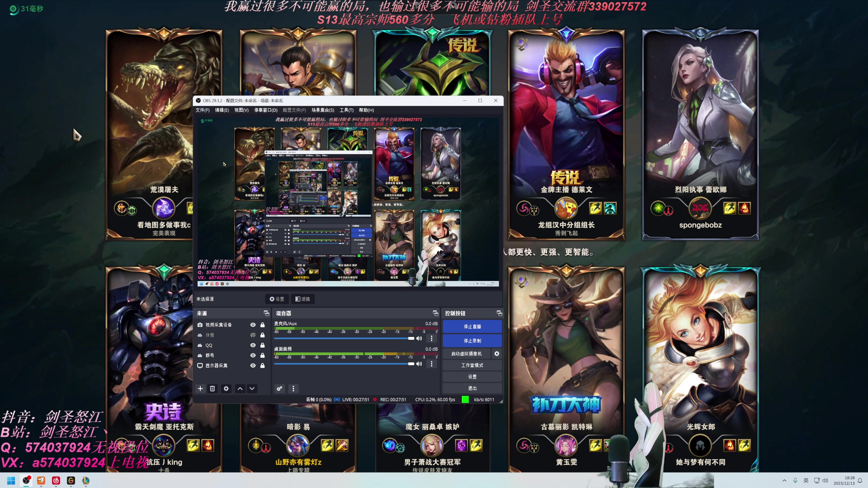Click the 滤镜 filters button under preview
868x488 pixels.
pyautogui.click(x=302, y=299)
